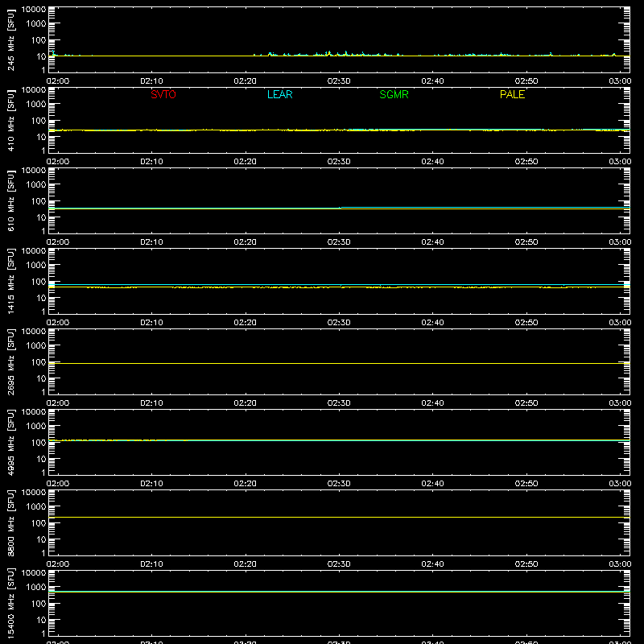
Task: Click the 100 y-axis value on the 2695 MHz plot
Action: click(x=39, y=362)
